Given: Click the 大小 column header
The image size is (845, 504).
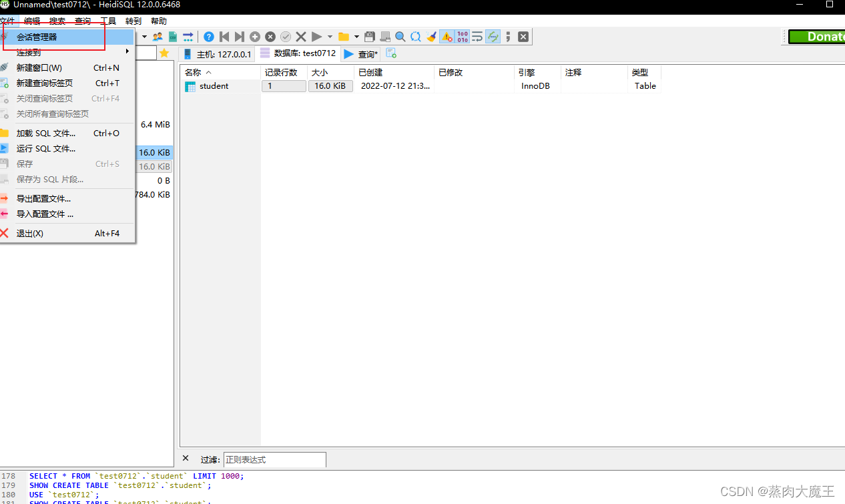Looking at the screenshot, I should (x=330, y=72).
